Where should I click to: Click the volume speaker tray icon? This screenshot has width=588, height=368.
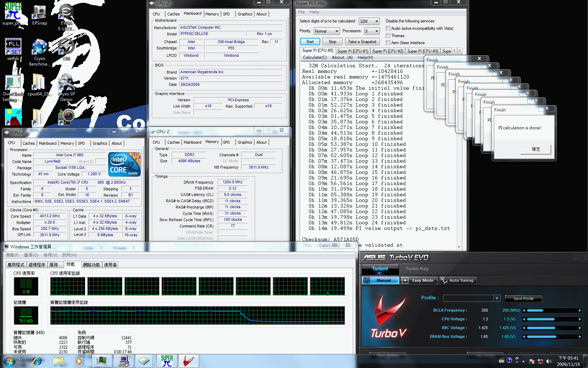[x=548, y=361]
